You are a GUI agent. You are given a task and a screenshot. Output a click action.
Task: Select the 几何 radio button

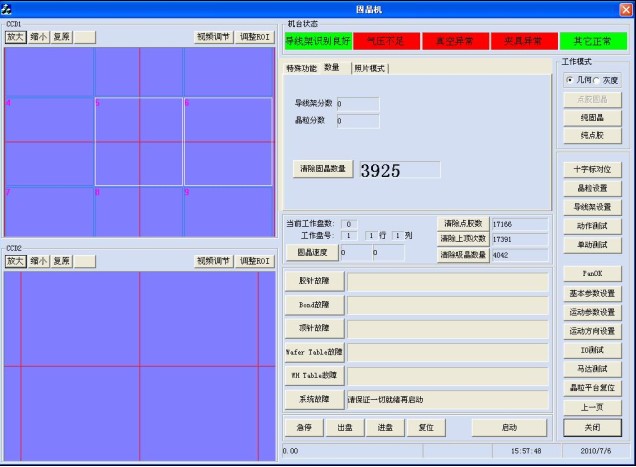coord(570,80)
